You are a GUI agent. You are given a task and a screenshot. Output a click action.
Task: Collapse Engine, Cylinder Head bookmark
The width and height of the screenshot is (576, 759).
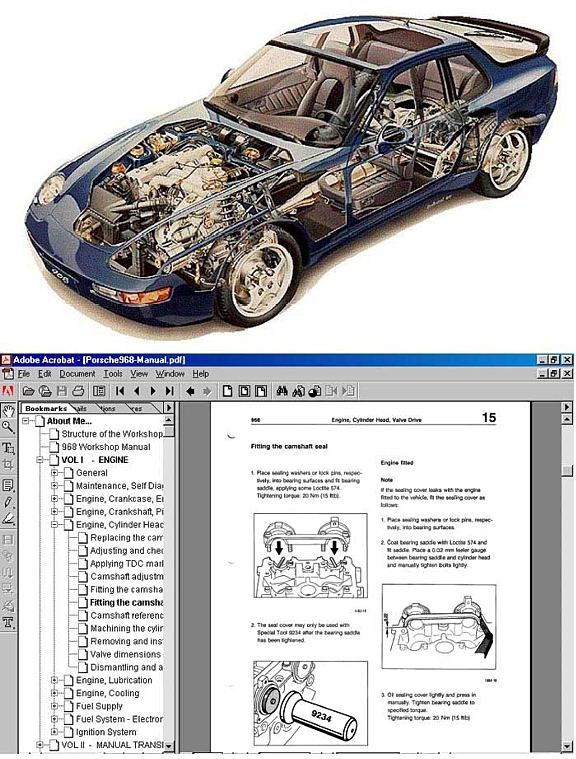pos(55,525)
